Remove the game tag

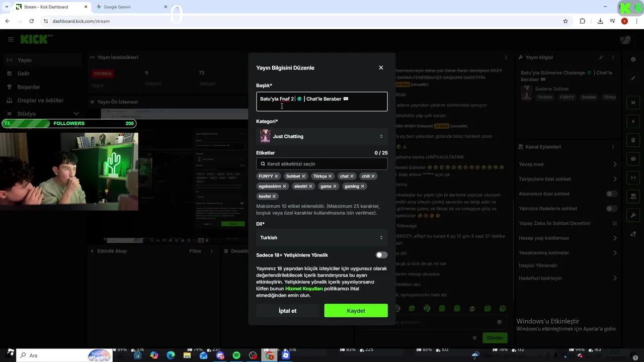pos(335,187)
